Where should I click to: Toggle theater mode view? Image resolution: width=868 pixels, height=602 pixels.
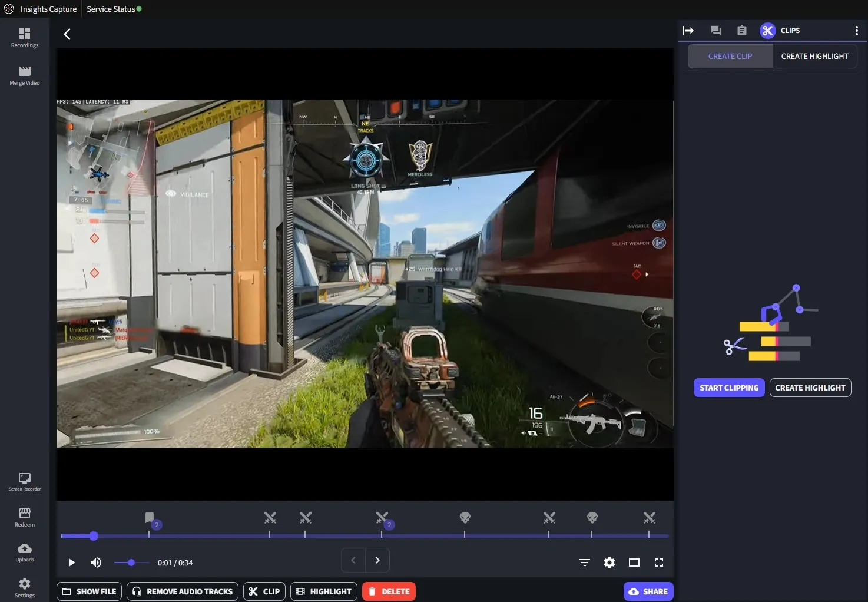tap(634, 563)
